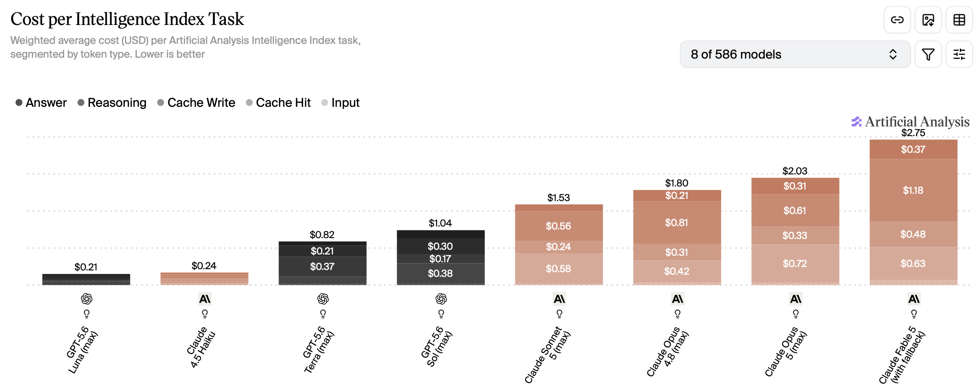980x391 pixels.
Task: Open the data table view icon
Action: pos(959,20)
